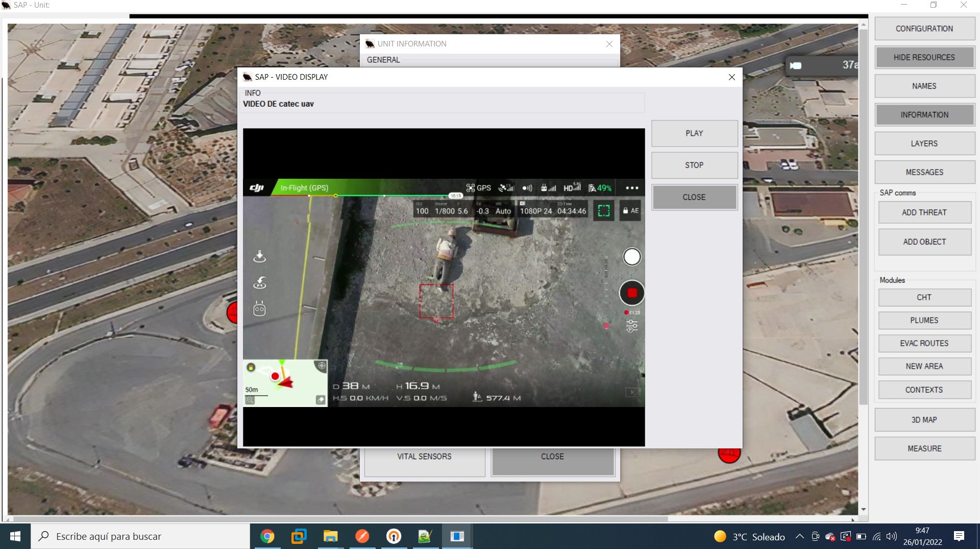This screenshot has height=549, width=980.
Task: Click the green focus frame icon
Action: 604,211
